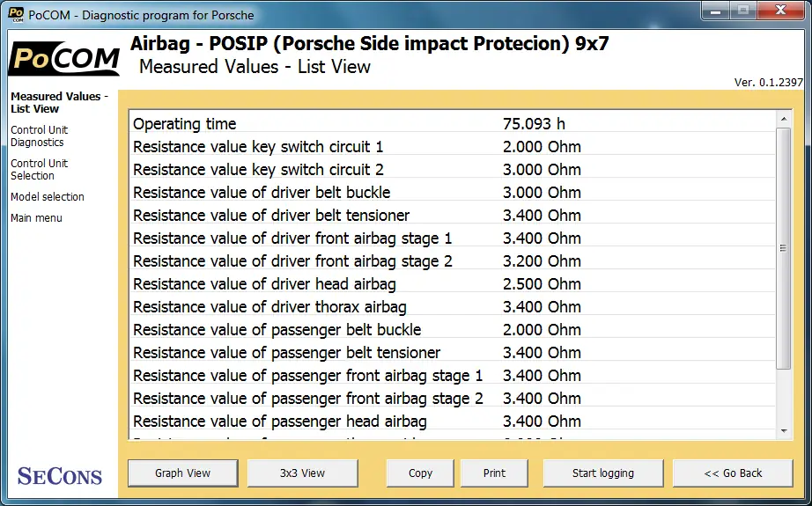
Task: Switch to 3x3 View
Action: coord(302,473)
